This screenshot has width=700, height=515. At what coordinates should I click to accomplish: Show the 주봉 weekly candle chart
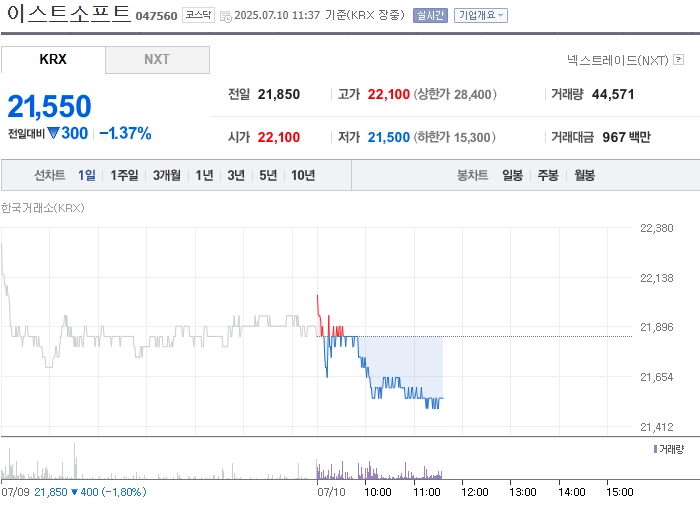[x=548, y=175]
